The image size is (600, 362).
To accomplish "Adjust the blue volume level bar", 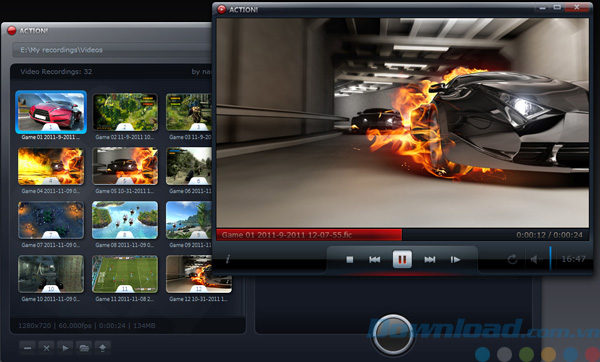I will [550, 259].
